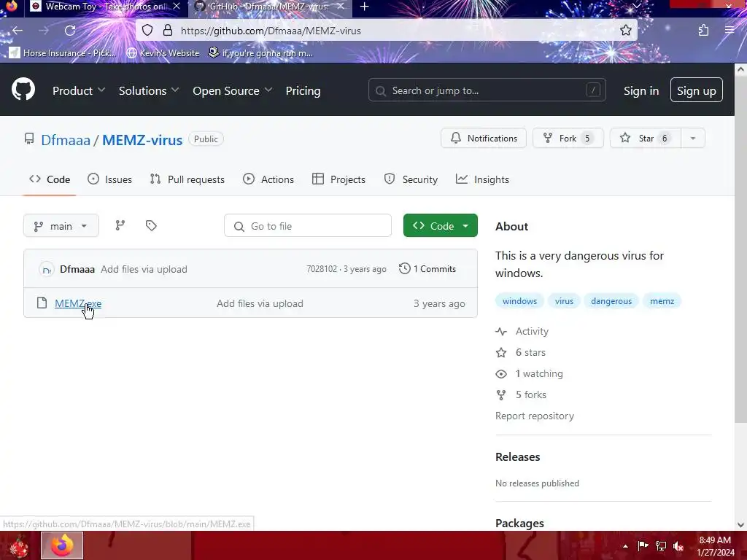747x560 pixels.
Task: Click the Firefox icon in the taskbar
Action: pyautogui.click(x=62, y=545)
